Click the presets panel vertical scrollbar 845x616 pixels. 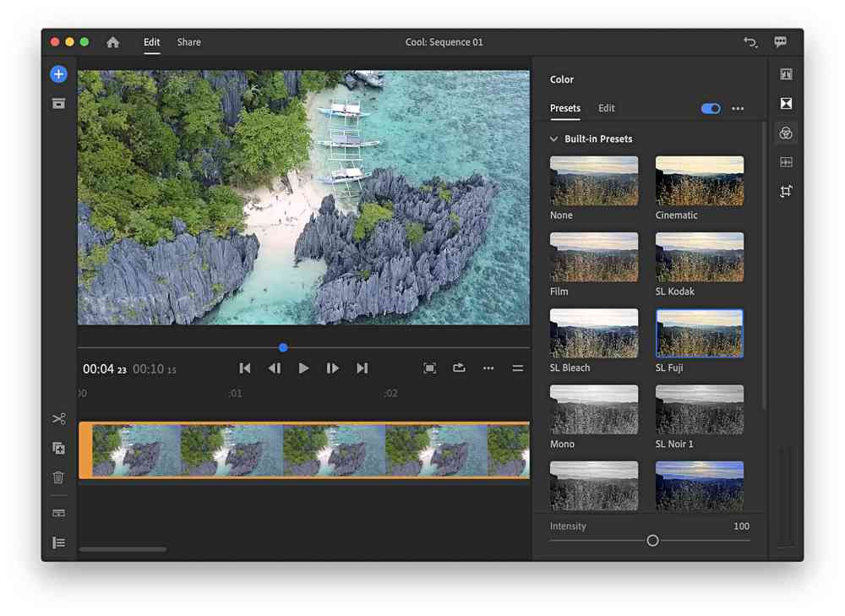pos(763,266)
